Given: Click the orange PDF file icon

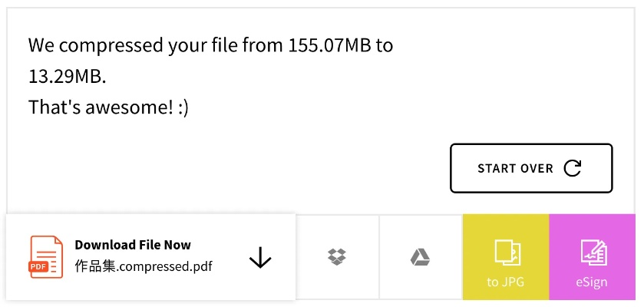Looking at the screenshot, I should tap(46, 256).
